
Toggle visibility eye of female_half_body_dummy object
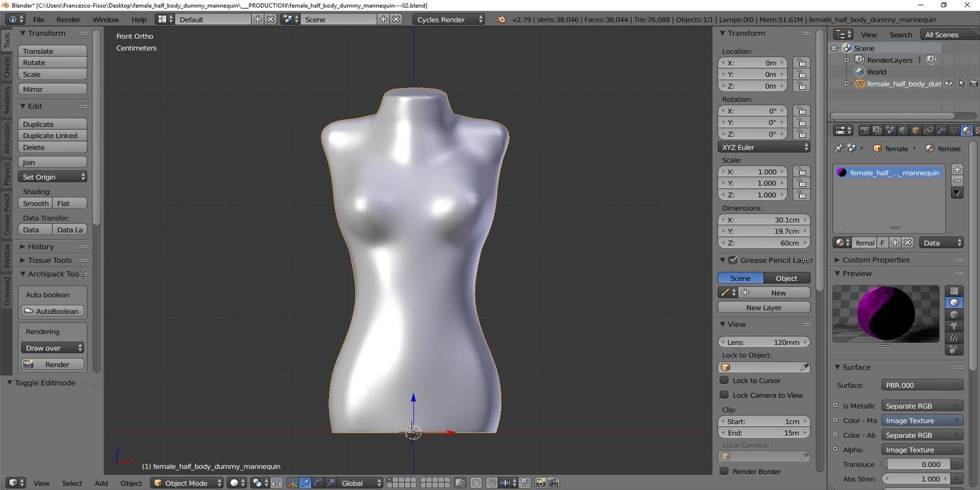click(x=948, y=84)
